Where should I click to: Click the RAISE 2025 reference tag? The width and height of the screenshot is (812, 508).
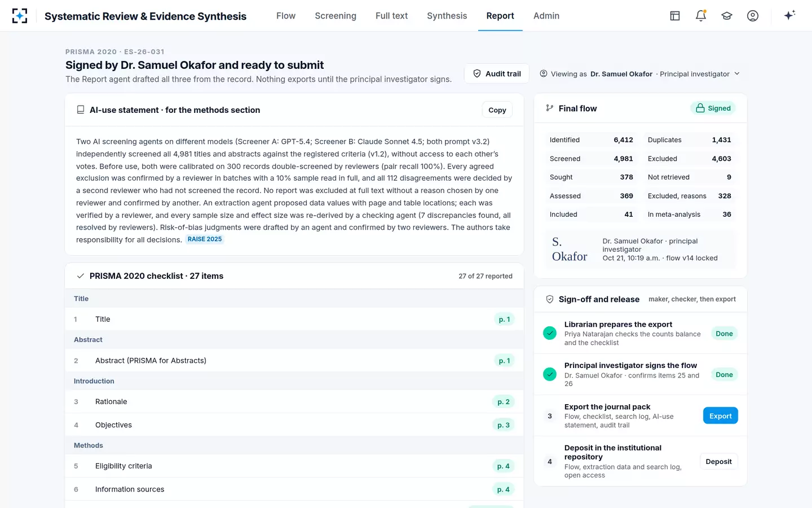(205, 239)
